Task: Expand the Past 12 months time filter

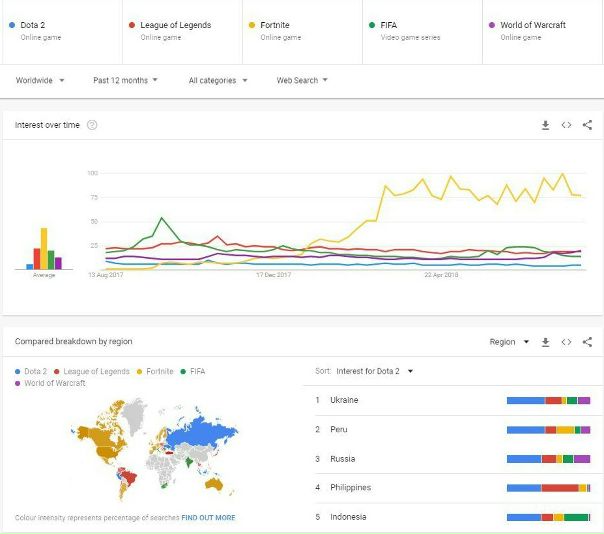Action: point(124,80)
